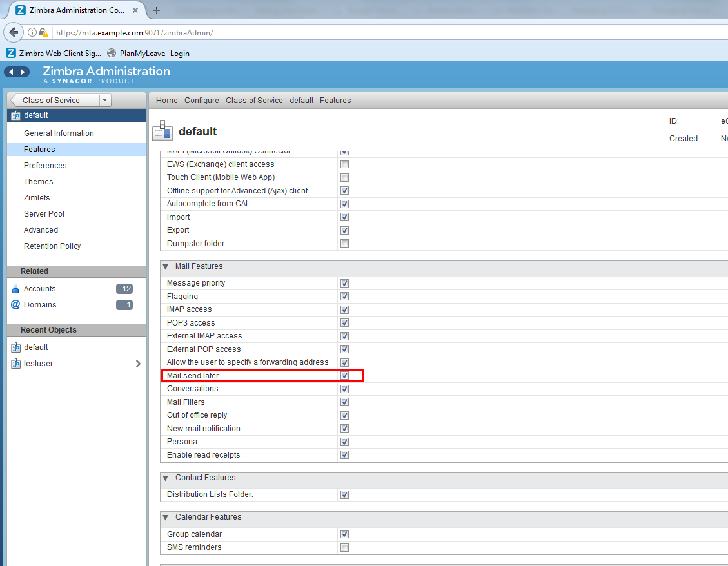Click the testuser recent object icon
This screenshot has height=566, width=728.
[15, 364]
